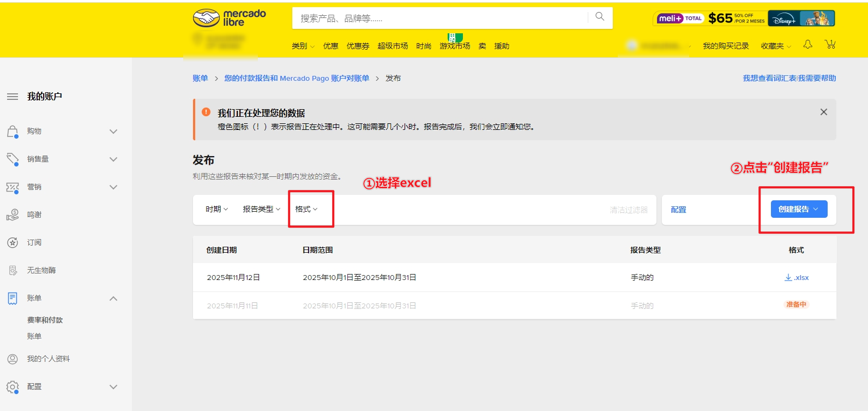Open the notifications bell
This screenshot has width=868, height=411.
coord(807,45)
